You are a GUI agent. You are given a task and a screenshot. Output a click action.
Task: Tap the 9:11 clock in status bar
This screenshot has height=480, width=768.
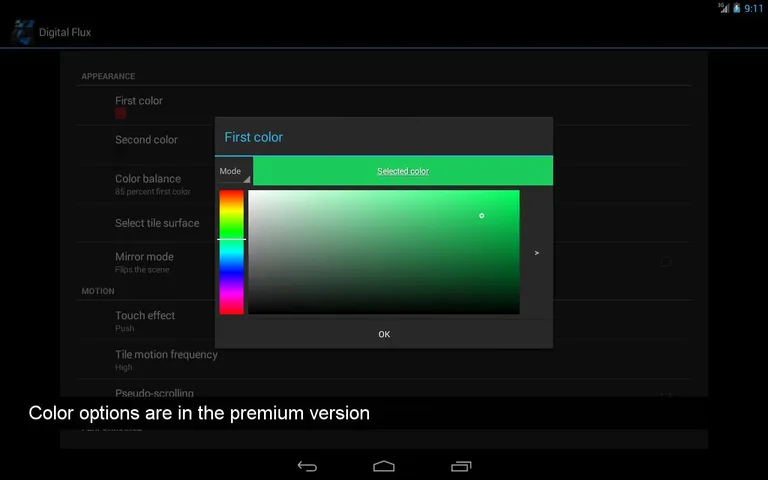753,8
